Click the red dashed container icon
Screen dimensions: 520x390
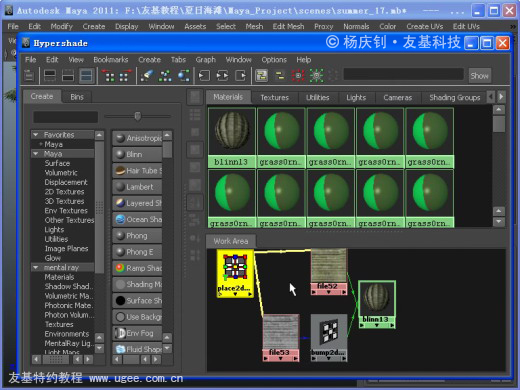tap(298, 76)
